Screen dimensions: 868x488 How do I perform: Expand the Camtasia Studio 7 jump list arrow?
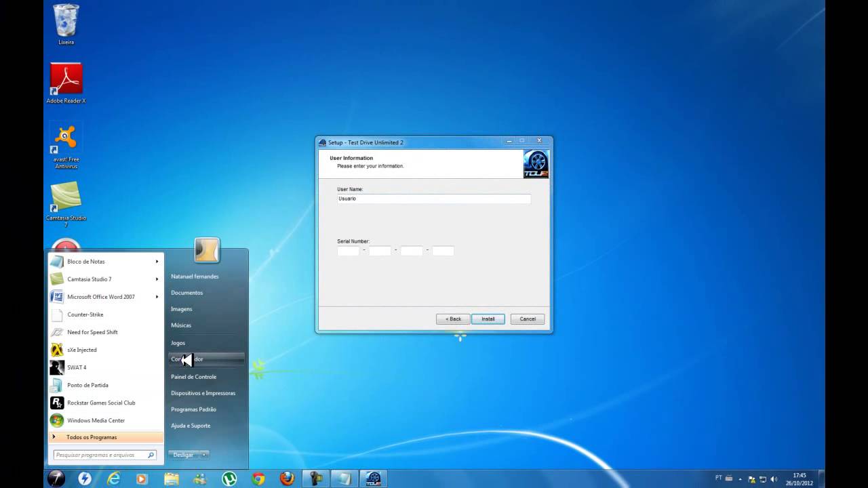(157, 279)
